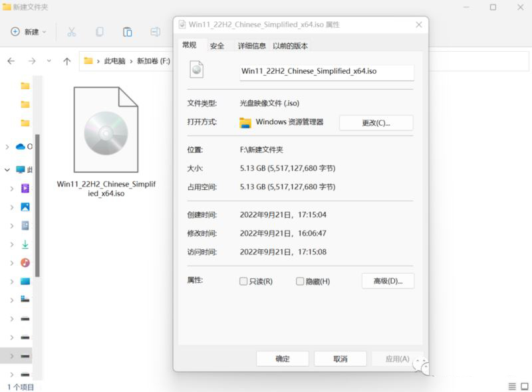Viewport: 532px width, 392px height.
Task: Toggle the 只读(R) checkbox
Action: click(x=243, y=282)
